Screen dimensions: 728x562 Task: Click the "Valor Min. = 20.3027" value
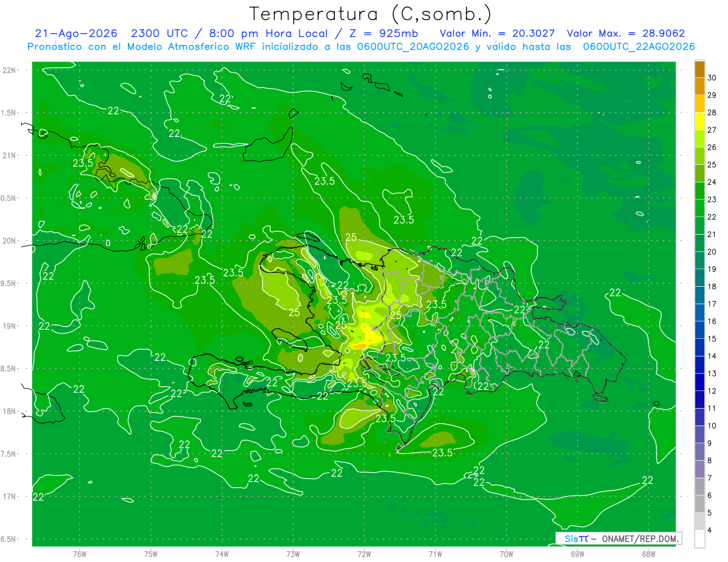click(x=497, y=33)
